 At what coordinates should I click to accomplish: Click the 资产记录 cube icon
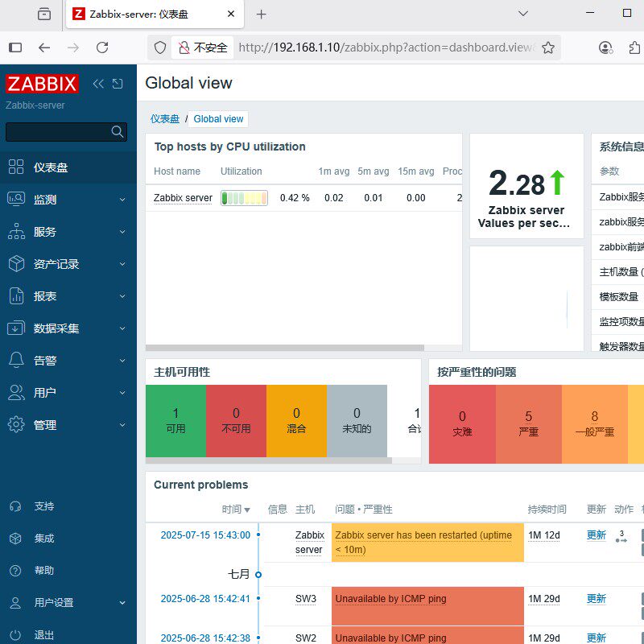[16, 264]
